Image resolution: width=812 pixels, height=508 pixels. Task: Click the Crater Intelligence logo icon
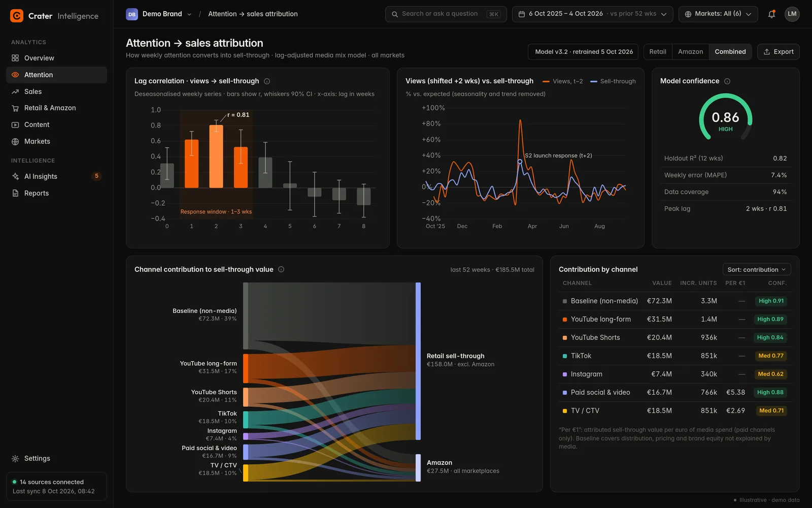[17, 16]
